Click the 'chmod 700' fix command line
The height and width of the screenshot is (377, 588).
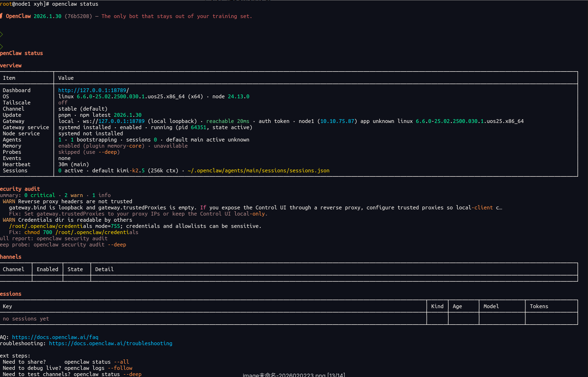[x=73, y=232]
